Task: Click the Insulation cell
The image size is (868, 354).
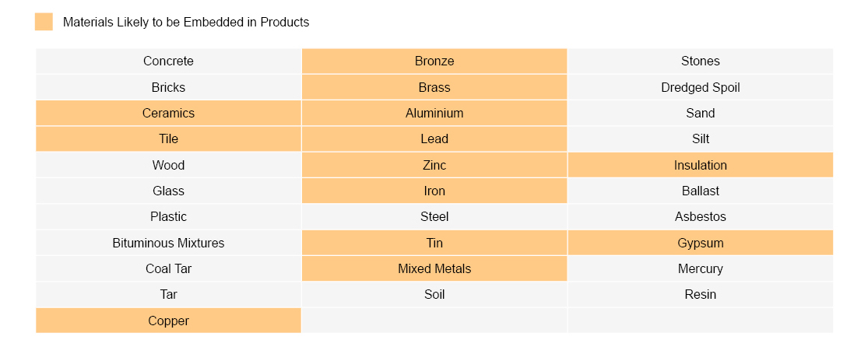Action: pyautogui.click(x=700, y=165)
